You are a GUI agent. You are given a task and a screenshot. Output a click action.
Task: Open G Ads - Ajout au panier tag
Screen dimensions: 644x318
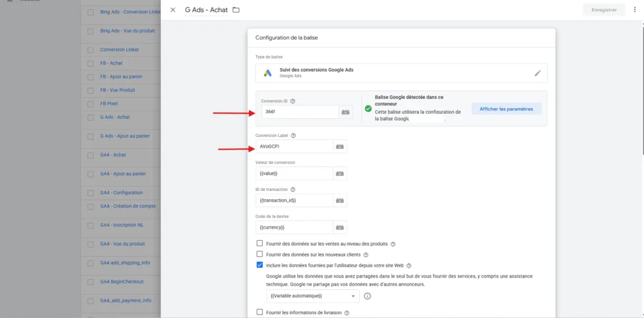125,136
